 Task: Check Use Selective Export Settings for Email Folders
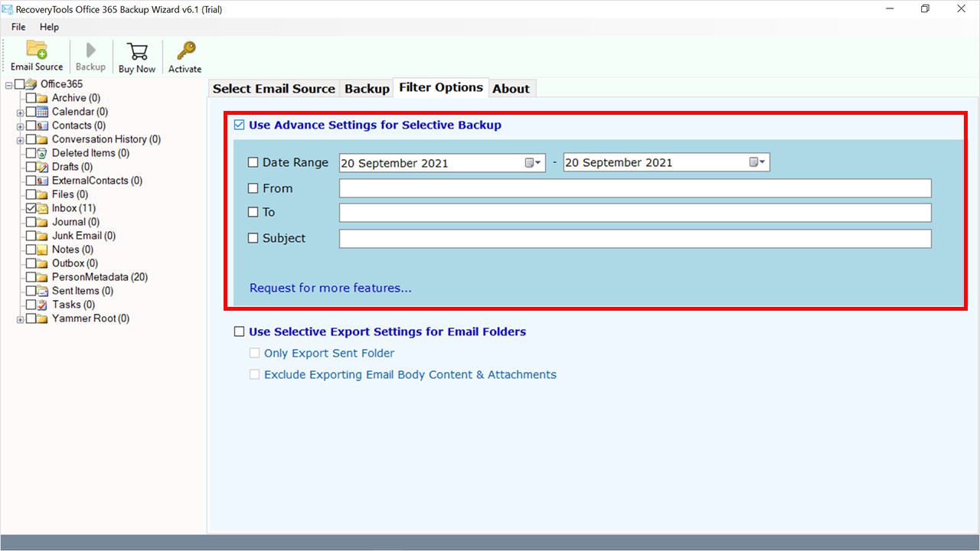pos(240,331)
